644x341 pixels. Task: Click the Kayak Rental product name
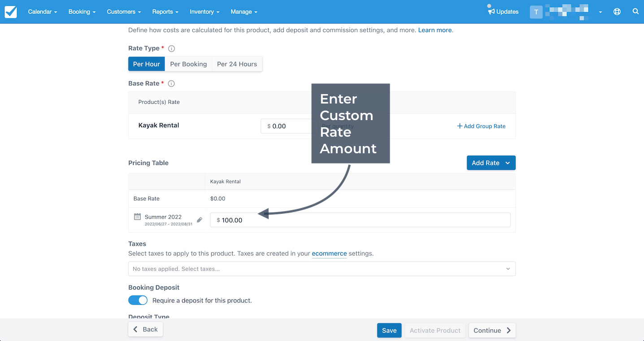tap(159, 125)
